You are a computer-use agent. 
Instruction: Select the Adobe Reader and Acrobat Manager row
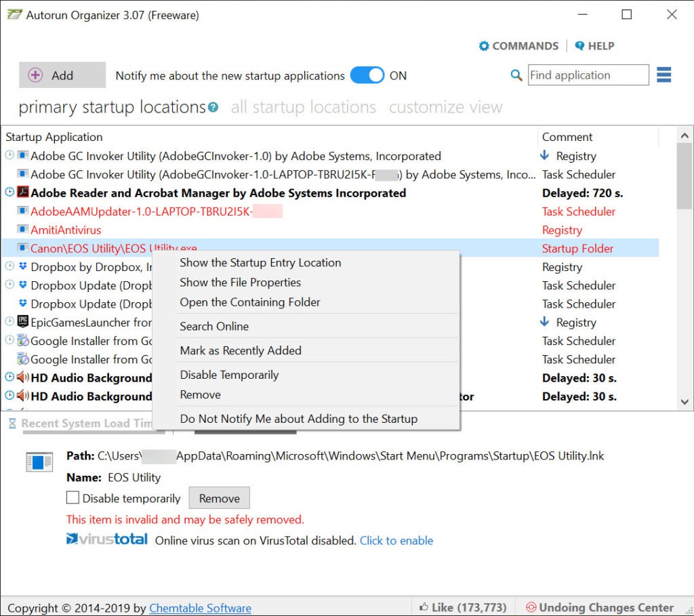330,193
